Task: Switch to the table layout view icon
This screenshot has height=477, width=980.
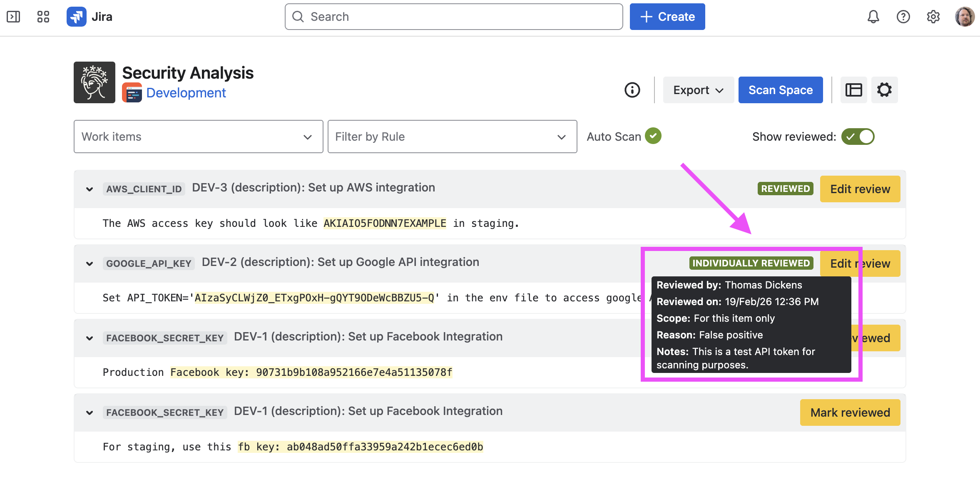Action: point(853,90)
